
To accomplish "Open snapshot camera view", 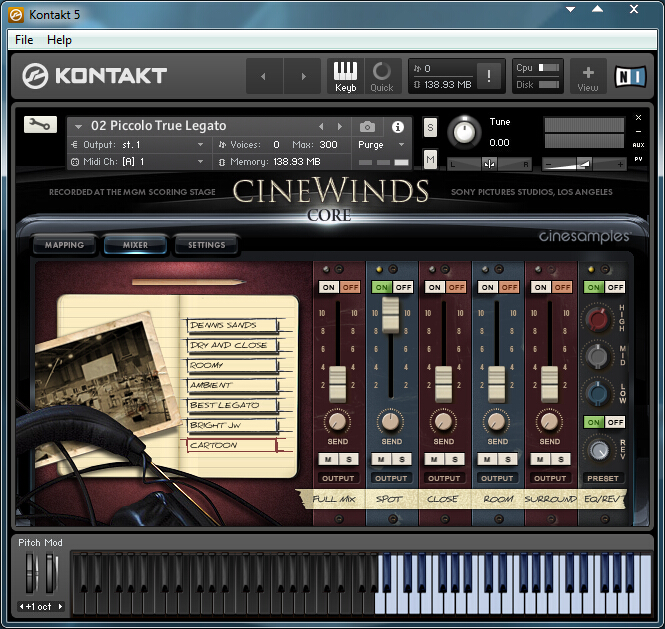I will (367, 126).
